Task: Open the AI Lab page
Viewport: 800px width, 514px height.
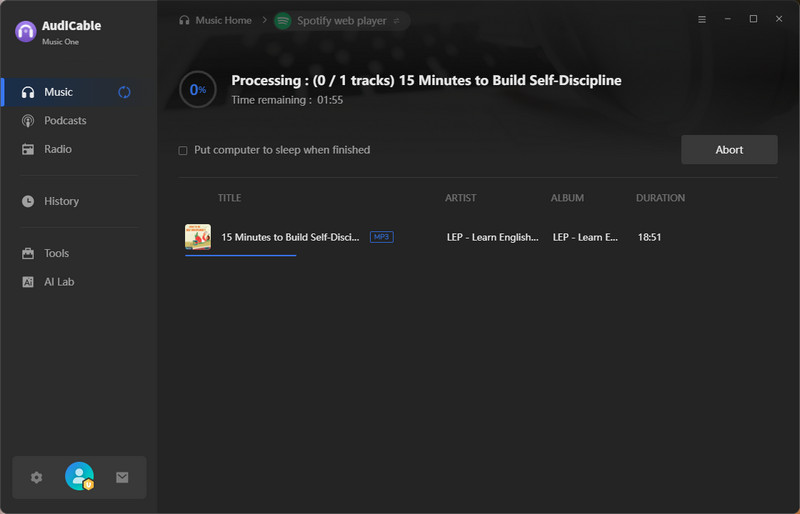Action: pos(79,282)
